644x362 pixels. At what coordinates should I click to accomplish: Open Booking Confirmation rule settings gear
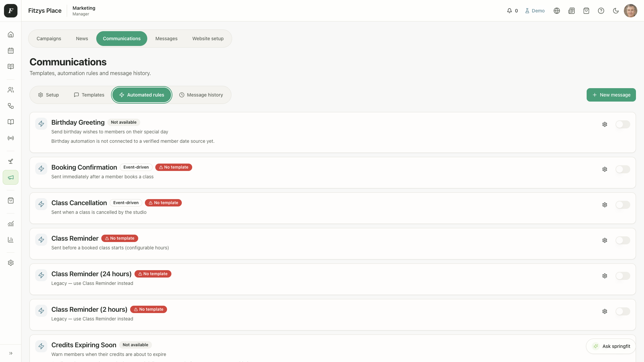(605, 169)
